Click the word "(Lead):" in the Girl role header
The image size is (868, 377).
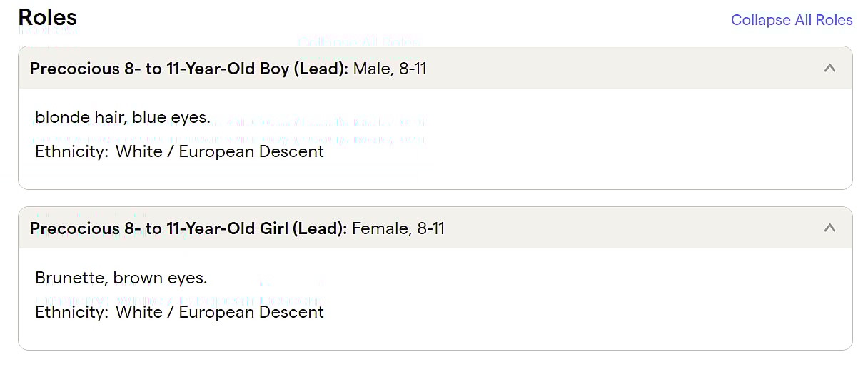tap(321, 228)
